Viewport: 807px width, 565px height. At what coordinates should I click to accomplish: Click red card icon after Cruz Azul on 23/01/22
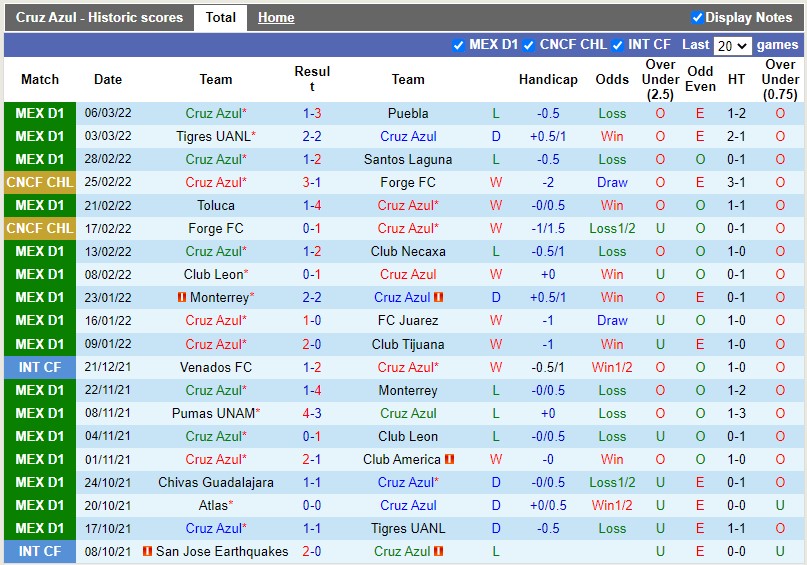tap(438, 297)
